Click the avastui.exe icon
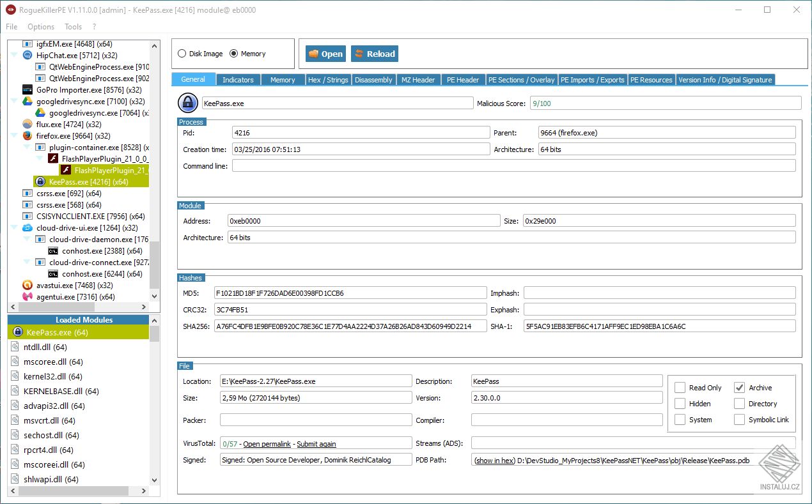Screen dimensions: 812x504 27,286
